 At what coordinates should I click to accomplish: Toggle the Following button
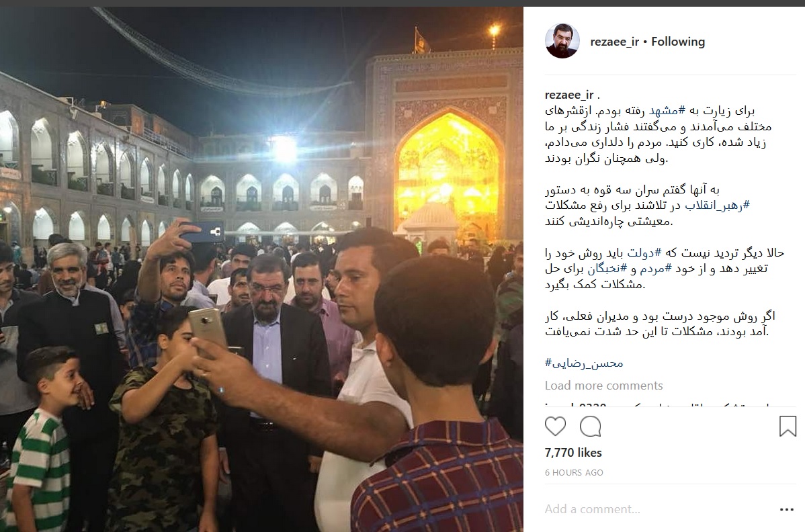tap(678, 42)
